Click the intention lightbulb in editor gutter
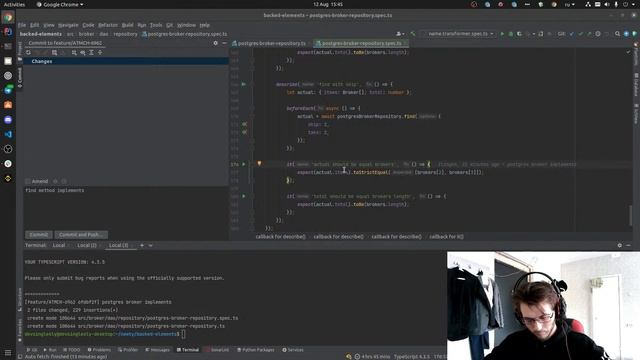The image size is (640, 360). pyautogui.click(x=259, y=163)
